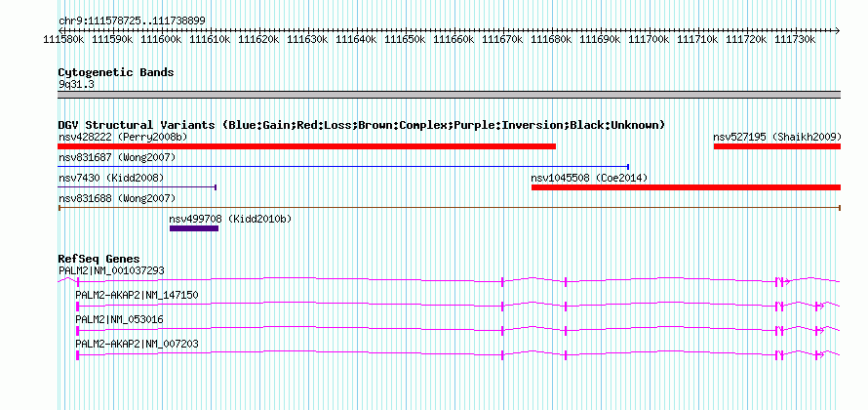Select the first exon of PALM2 NM_053016

[x=77, y=330]
